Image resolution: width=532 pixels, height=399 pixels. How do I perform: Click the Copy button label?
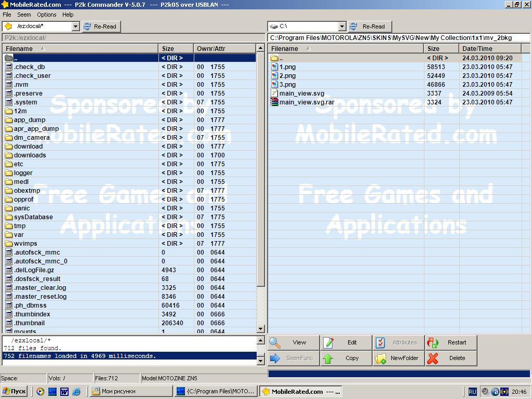pos(352,358)
